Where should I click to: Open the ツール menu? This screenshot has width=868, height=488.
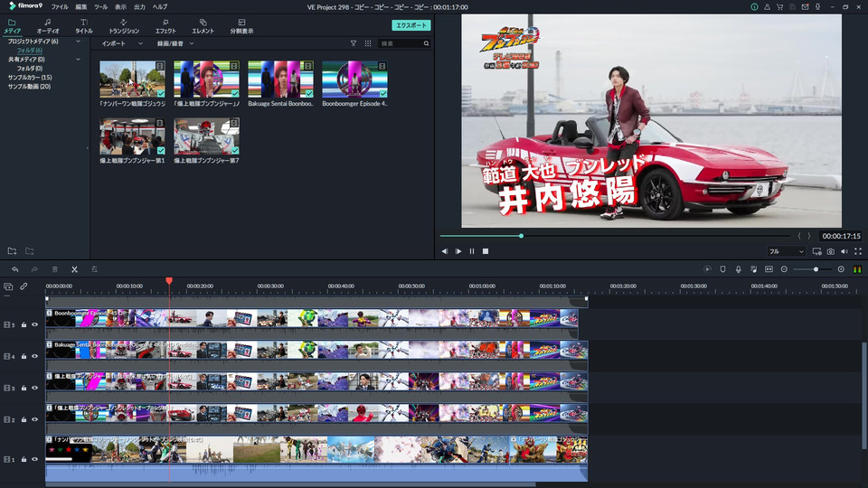(x=100, y=7)
